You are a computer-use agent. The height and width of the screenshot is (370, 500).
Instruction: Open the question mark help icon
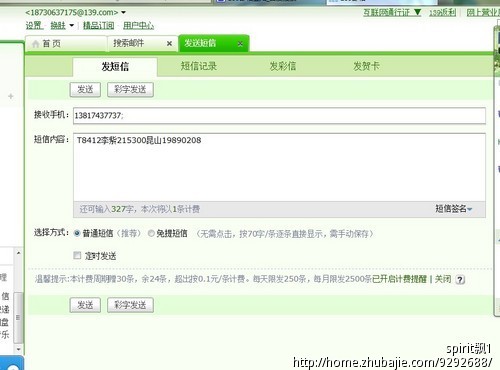(460, 279)
